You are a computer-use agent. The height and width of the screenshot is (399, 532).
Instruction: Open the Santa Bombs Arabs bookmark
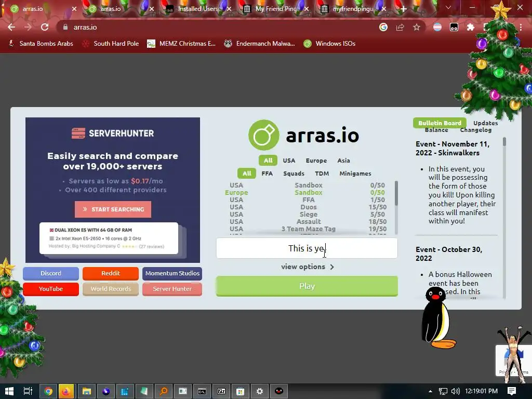[41, 44]
